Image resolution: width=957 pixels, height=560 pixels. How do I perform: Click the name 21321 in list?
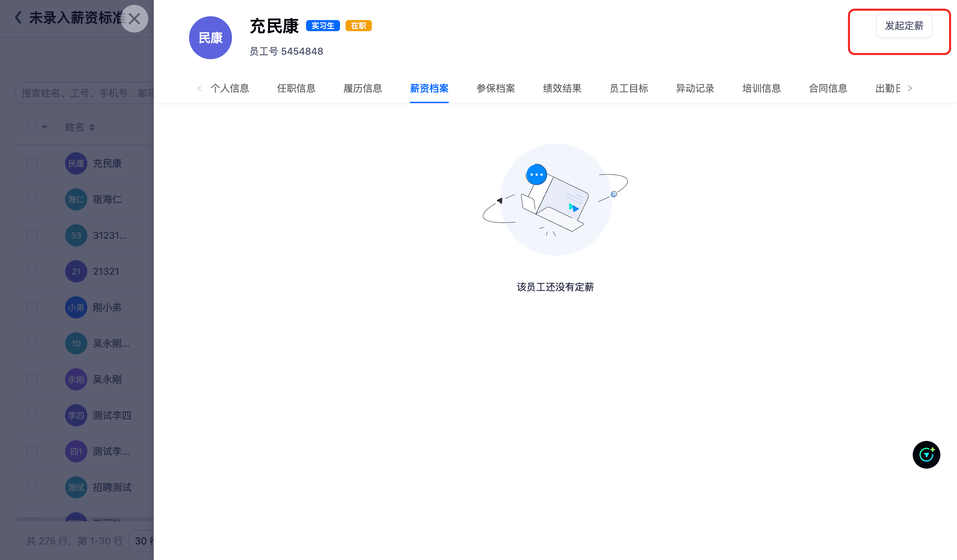coord(106,271)
